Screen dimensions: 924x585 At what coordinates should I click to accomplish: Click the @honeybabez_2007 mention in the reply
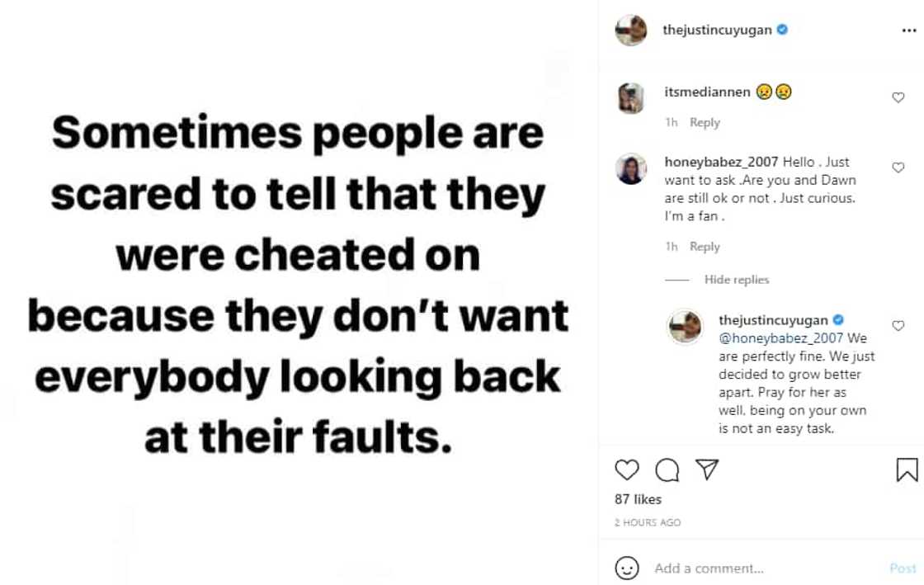click(781, 337)
